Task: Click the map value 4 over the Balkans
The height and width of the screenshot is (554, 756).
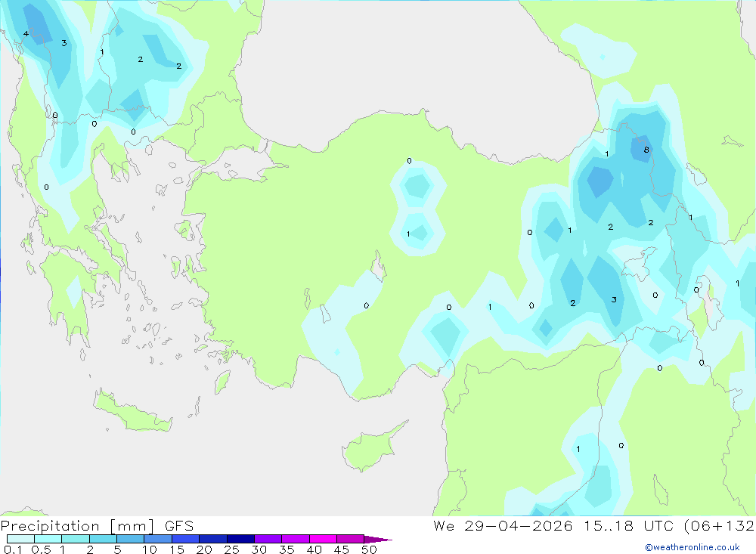Action: tap(26, 33)
